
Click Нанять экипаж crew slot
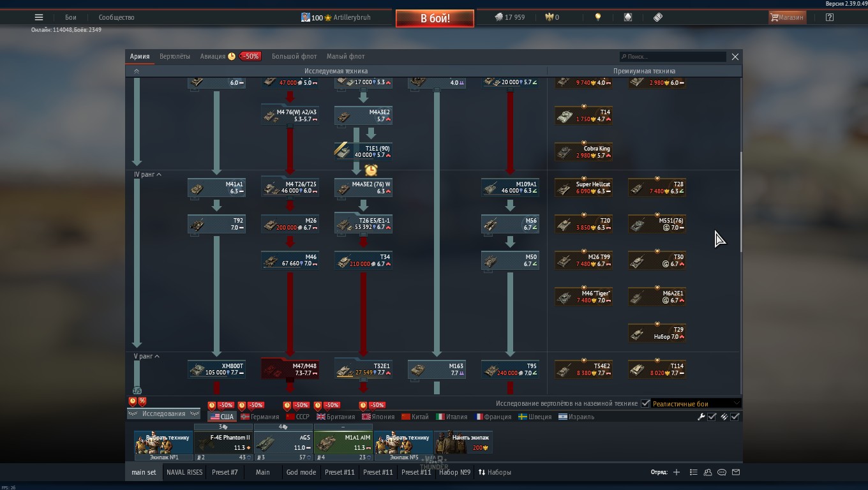(x=463, y=442)
